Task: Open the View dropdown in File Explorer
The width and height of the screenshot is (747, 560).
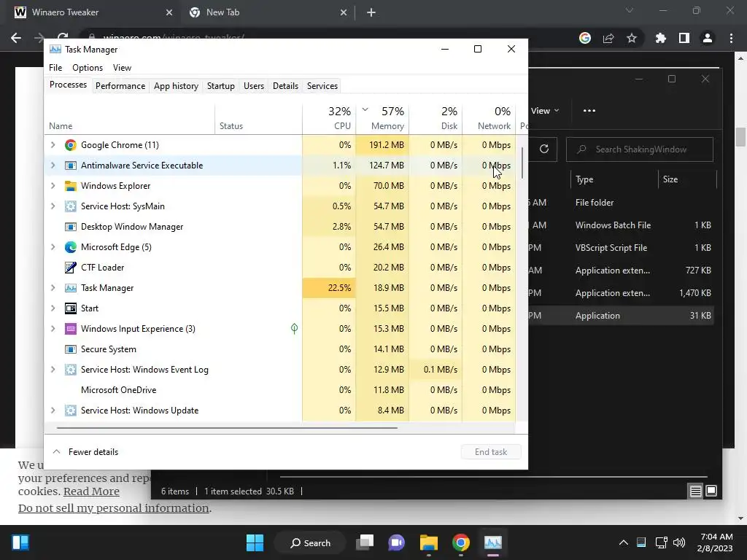Action: click(544, 111)
